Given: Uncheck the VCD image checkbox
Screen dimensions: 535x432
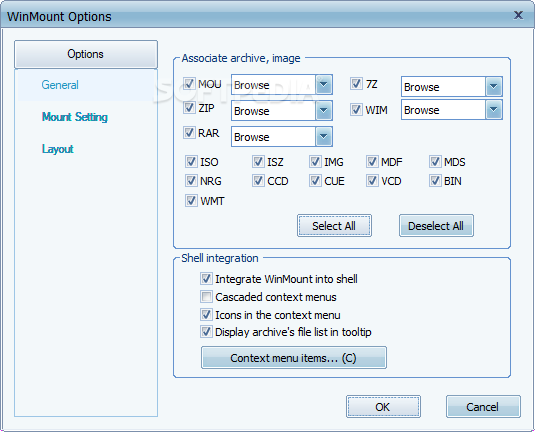Looking at the screenshot, I should [x=372, y=181].
